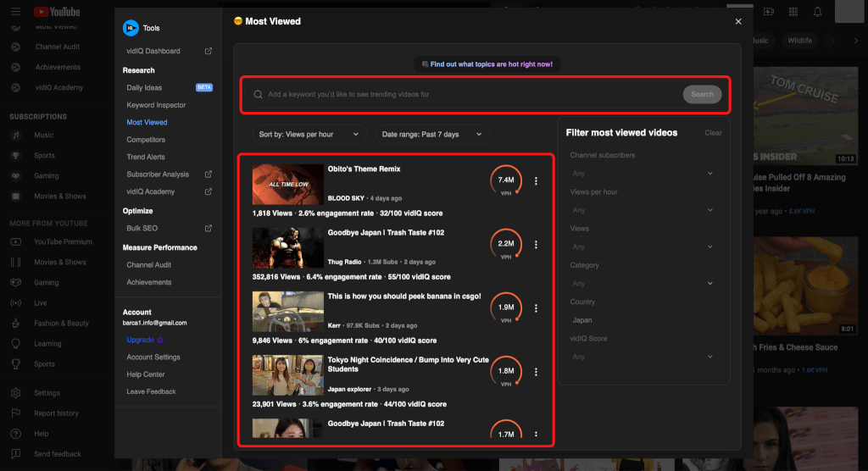Image resolution: width=868 pixels, height=471 pixels.
Task: Select Keyword Inspector in Research menu
Action: pos(156,105)
